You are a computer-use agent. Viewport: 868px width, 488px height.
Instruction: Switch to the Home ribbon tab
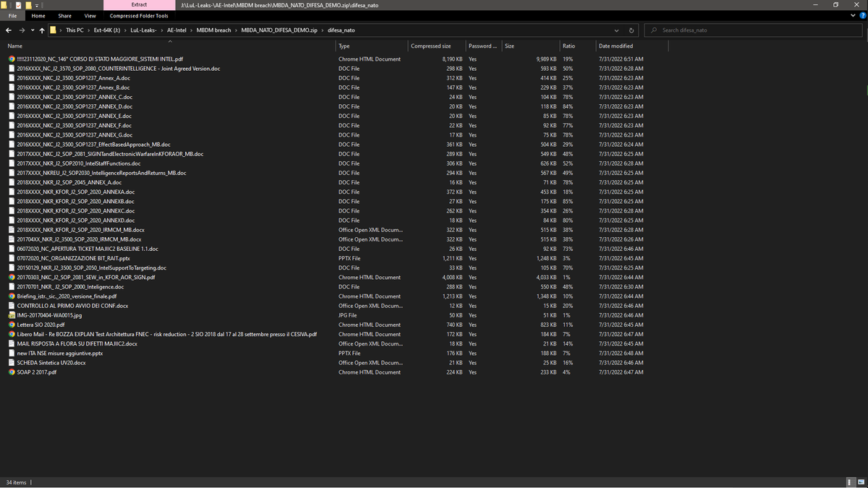click(x=38, y=15)
